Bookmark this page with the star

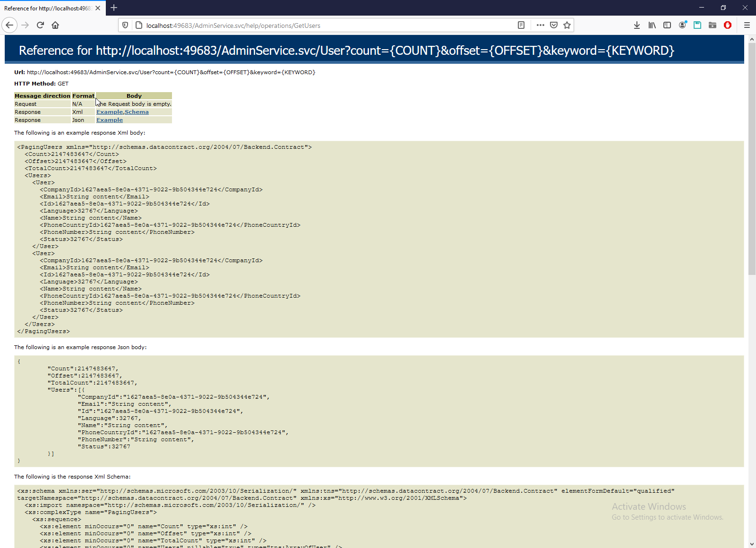[x=567, y=25]
